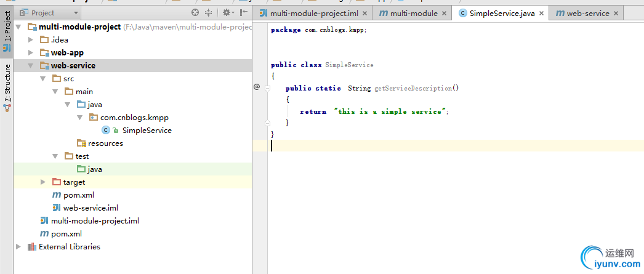Image resolution: width=644 pixels, height=274 pixels.
Task: Click the web-app module folder icon
Action: click(44, 52)
